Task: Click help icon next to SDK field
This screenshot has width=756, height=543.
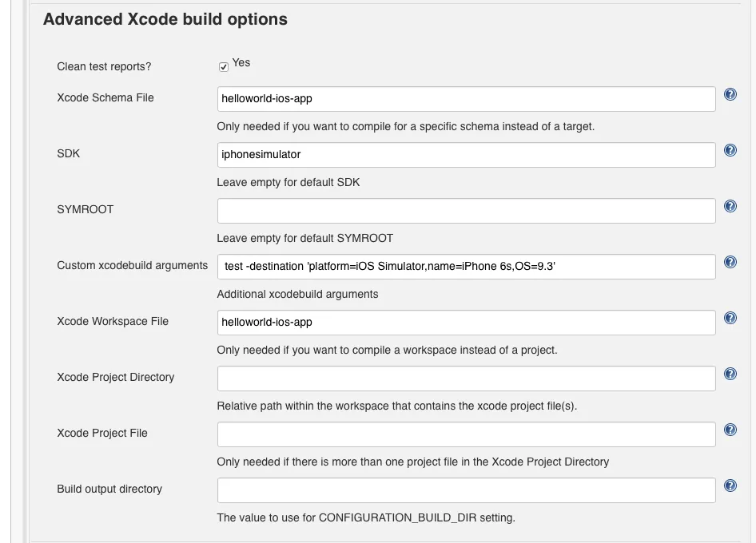Action: [730, 150]
